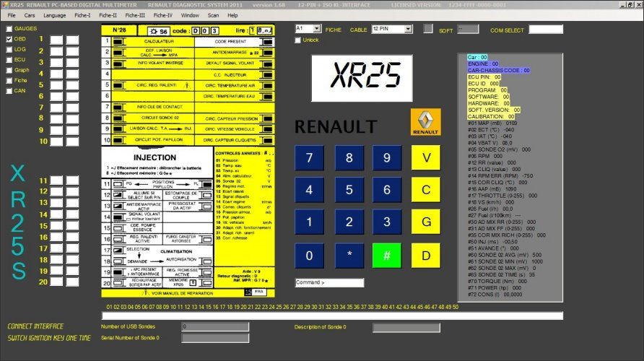Open the CABLE 12 PIN dropdown
This screenshot has width=644, height=361.
(408, 29)
